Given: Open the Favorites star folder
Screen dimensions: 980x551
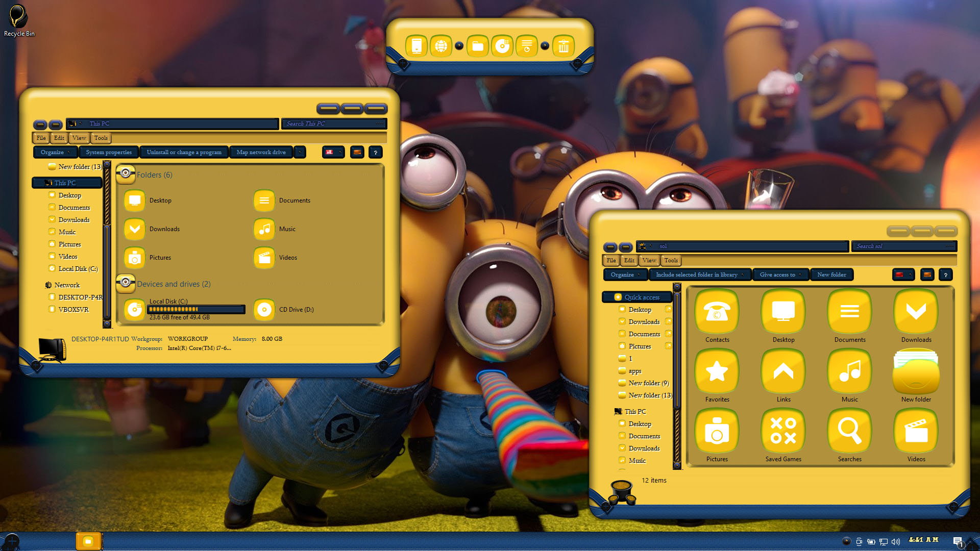Looking at the screenshot, I should point(717,371).
